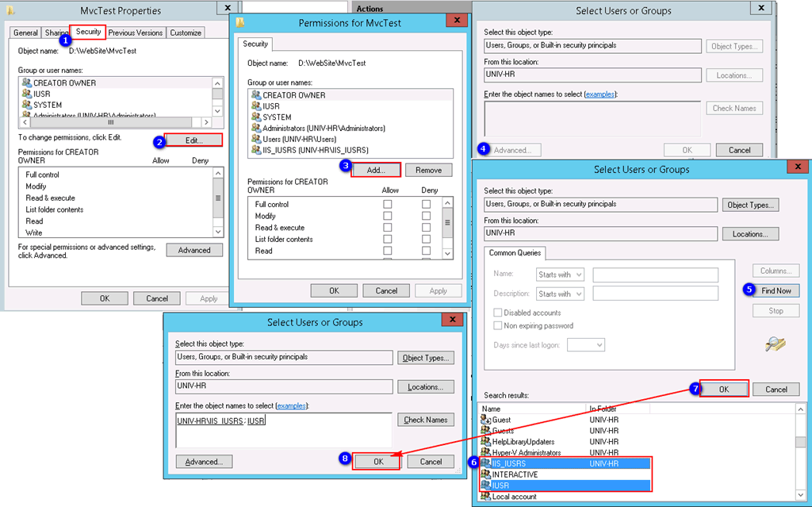The image size is (812, 507).
Task: Open the Name 'Starts with' dropdown
Action: [560, 275]
